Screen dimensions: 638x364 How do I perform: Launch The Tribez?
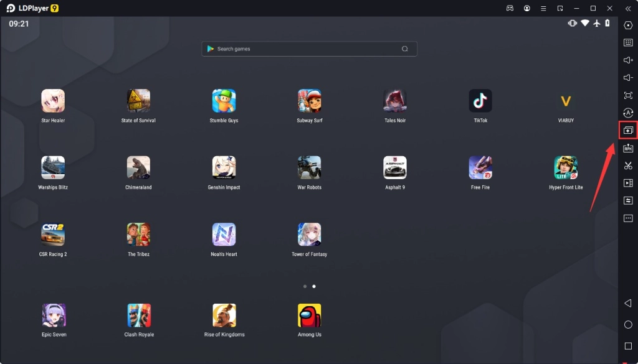pyautogui.click(x=138, y=235)
